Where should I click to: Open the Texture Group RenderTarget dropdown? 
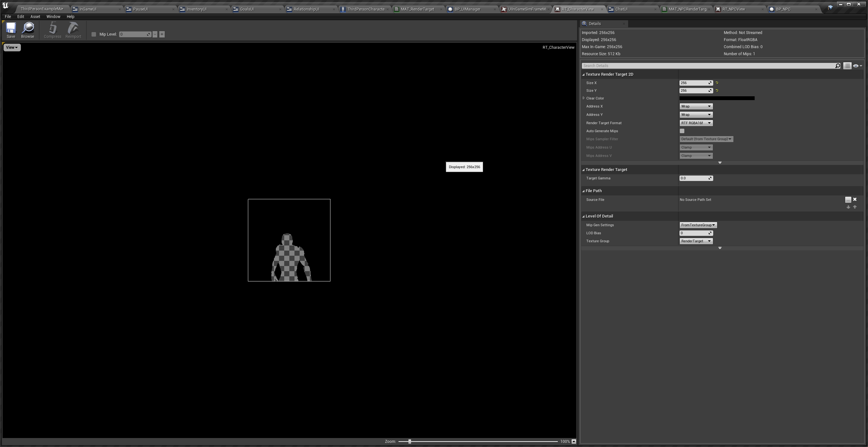pos(696,241)
